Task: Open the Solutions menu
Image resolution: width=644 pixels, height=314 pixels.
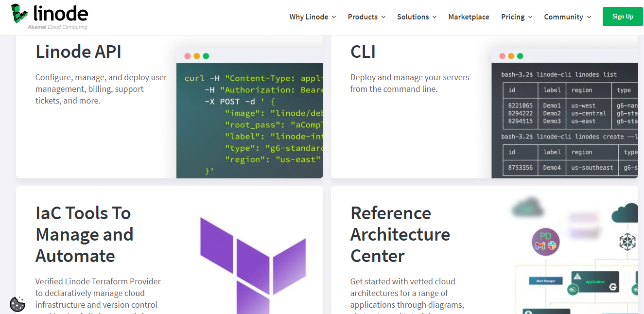Action: click(417, 17)
